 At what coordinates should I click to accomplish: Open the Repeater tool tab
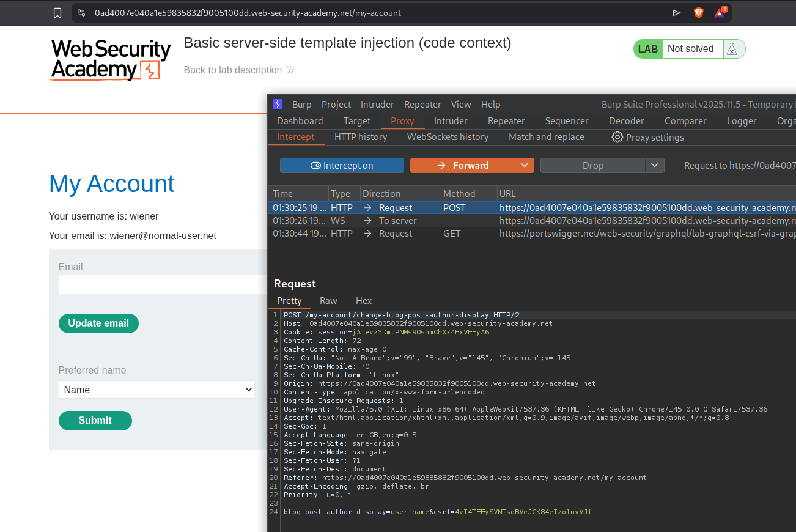point(506,121)
